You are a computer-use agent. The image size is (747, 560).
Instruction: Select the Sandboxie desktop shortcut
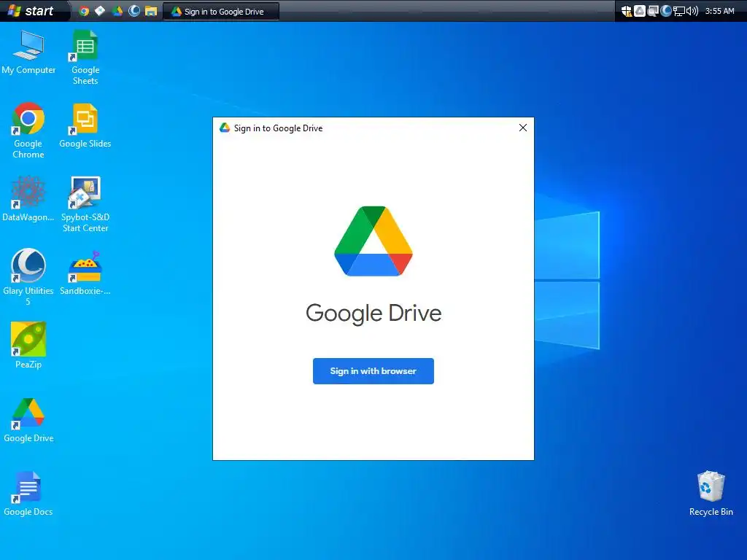85,273
